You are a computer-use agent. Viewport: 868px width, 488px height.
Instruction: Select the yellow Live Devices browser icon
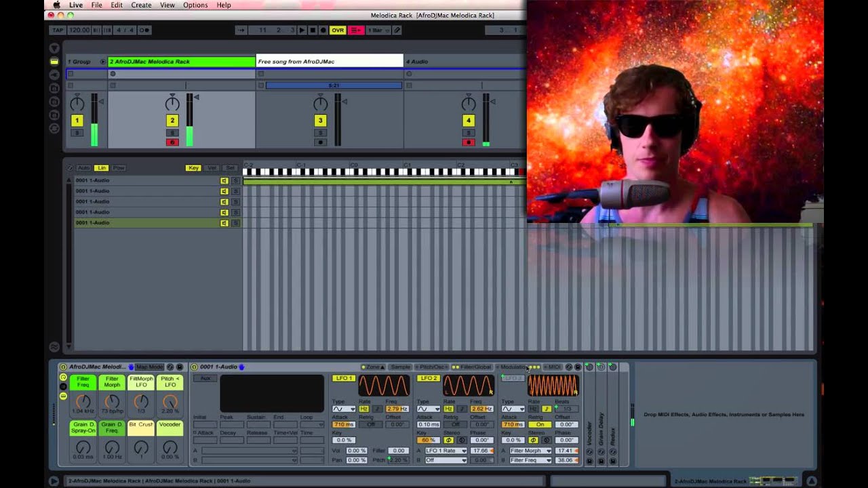(54, 61)
